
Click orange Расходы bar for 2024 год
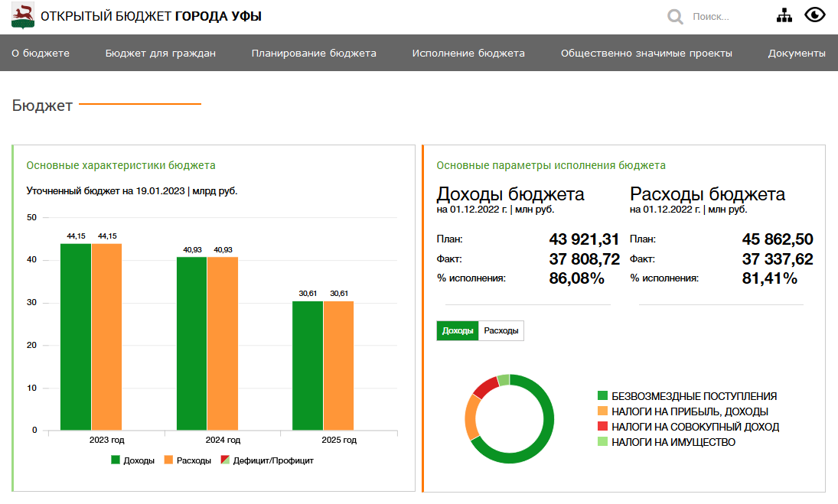(223, 343)
